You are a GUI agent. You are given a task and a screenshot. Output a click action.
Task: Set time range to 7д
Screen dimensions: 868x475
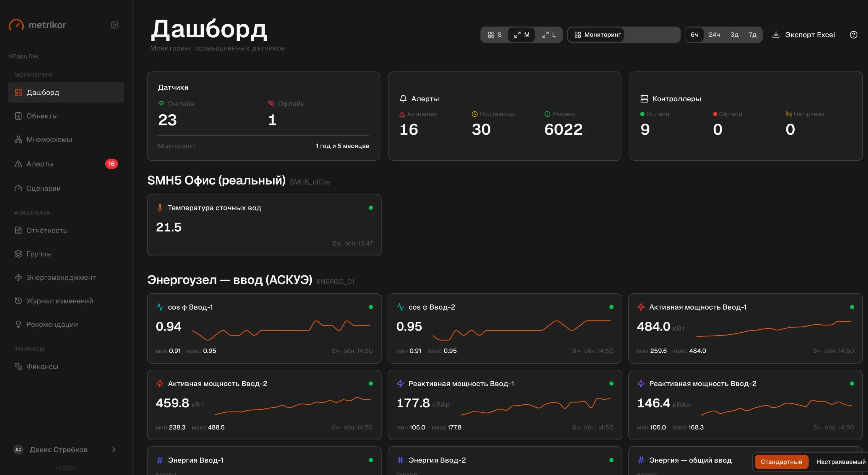(752, 35)
